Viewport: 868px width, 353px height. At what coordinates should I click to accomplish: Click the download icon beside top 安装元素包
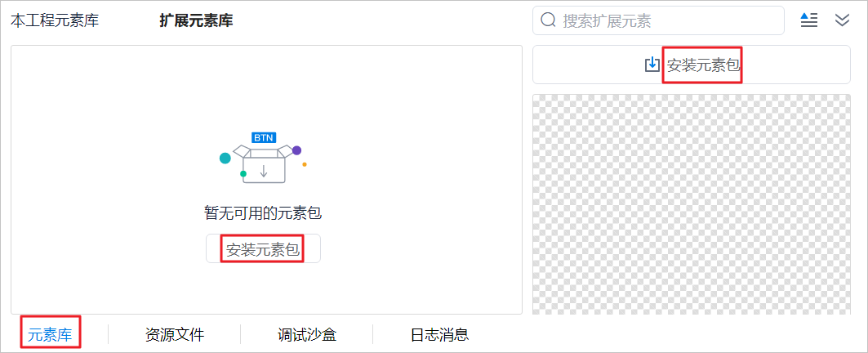(652, 65)
